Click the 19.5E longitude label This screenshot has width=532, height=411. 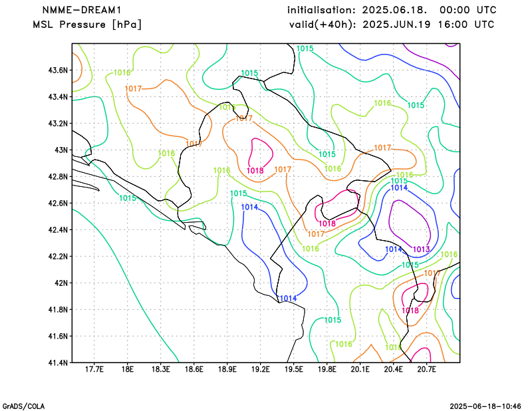click(x=294, y=370)
